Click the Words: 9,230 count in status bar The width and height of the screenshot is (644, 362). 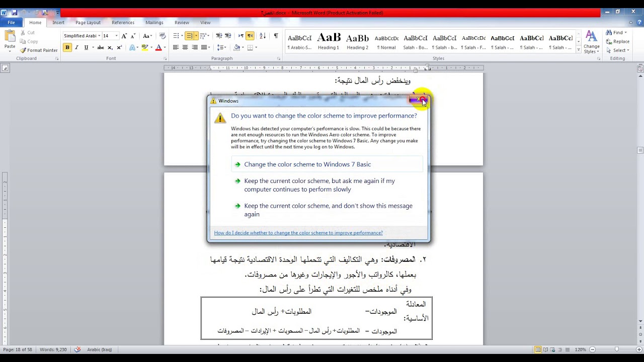click(53, 349)
